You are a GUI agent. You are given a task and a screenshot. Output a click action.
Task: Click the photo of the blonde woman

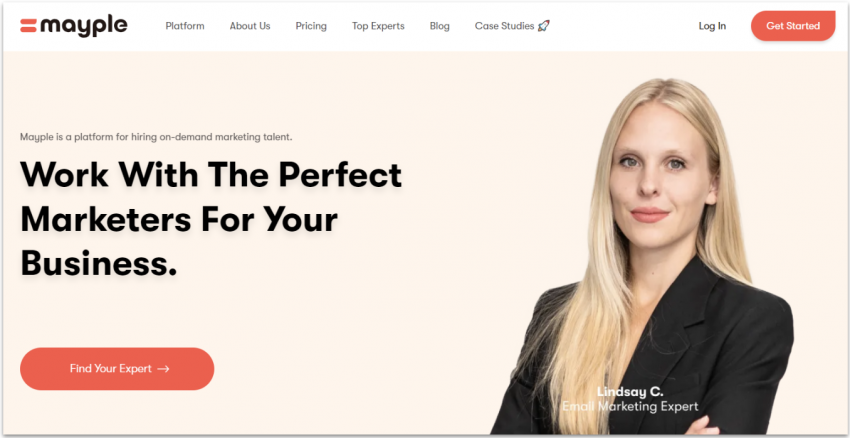643,256
